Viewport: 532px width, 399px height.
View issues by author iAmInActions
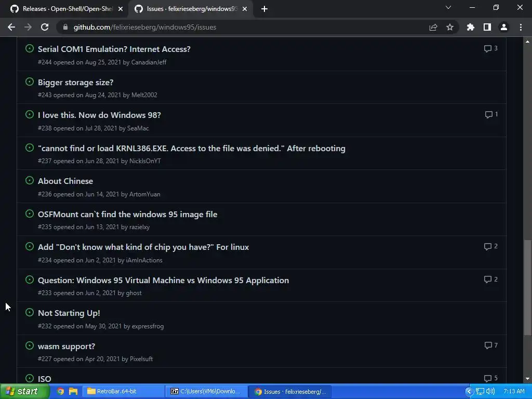[144, 261]
